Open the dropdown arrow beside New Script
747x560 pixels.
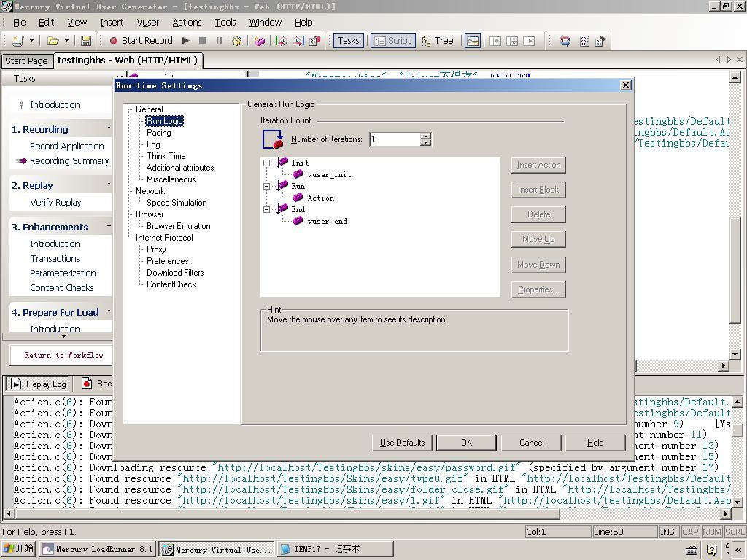coord(31,41)
